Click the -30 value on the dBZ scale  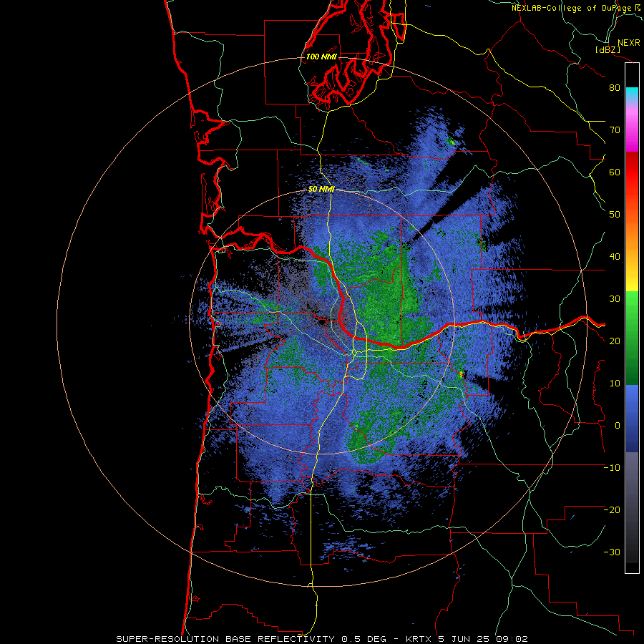(x=612, y=552)
